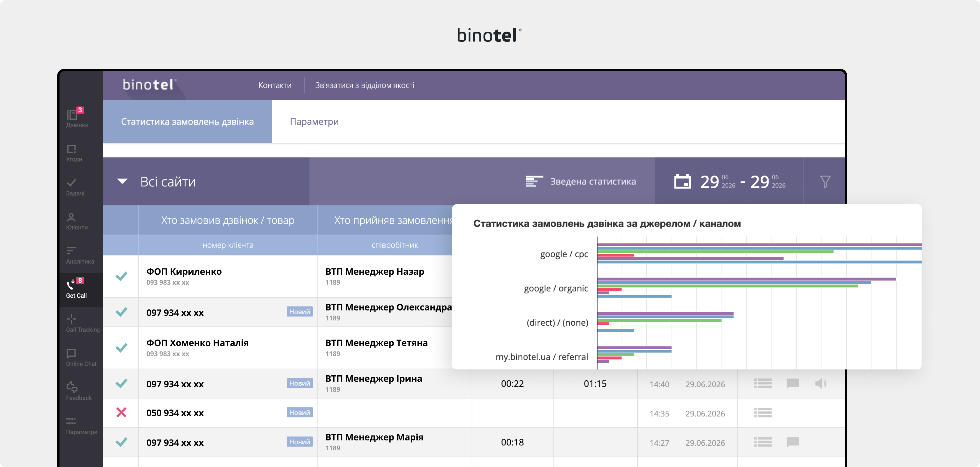Open comment icon for 14:27 row
The height and width of the screenshot is (467, 980).
pos(792,442)
